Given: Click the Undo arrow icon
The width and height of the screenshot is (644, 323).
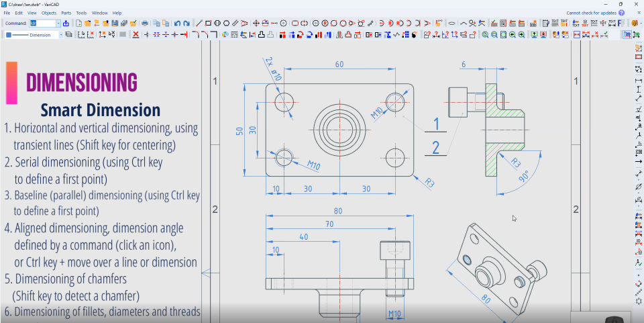Looking at the screenshot, I should (x=177, y=24).
